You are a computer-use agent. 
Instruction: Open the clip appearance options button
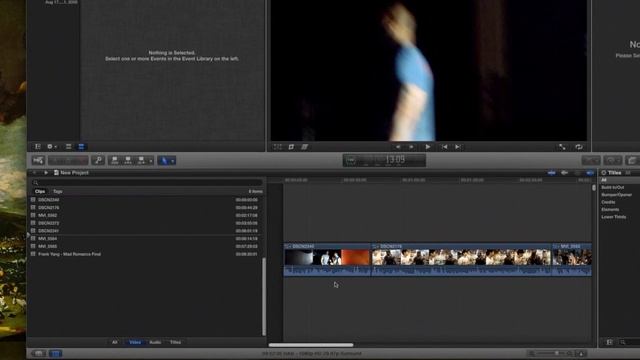581,353
